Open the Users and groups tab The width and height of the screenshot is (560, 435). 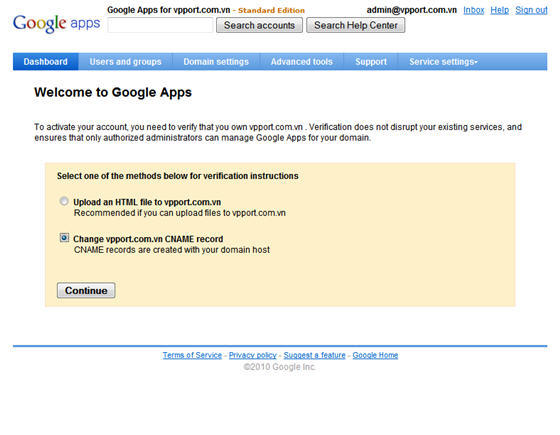point(125,62)
